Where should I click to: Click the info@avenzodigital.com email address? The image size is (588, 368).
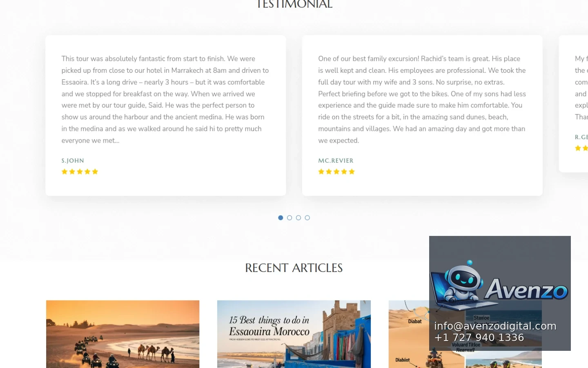495,326
